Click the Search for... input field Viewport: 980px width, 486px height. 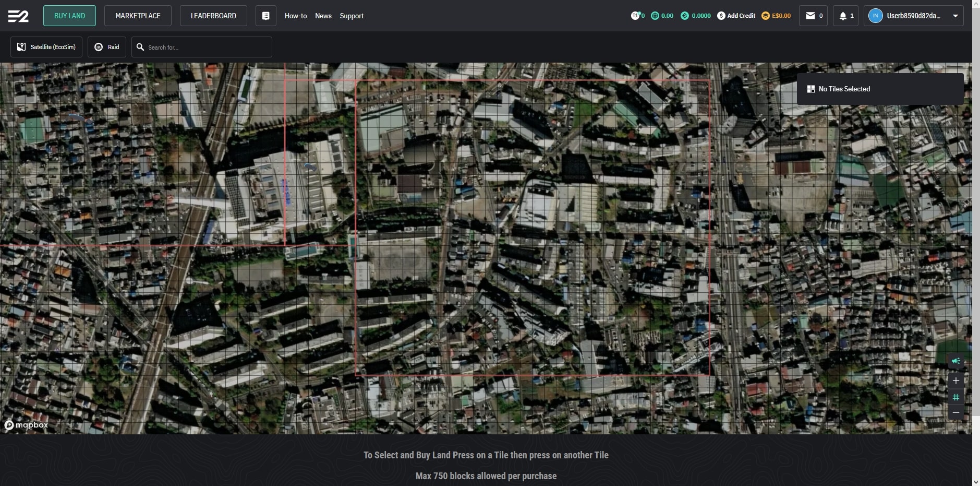(x=207, y=47)
